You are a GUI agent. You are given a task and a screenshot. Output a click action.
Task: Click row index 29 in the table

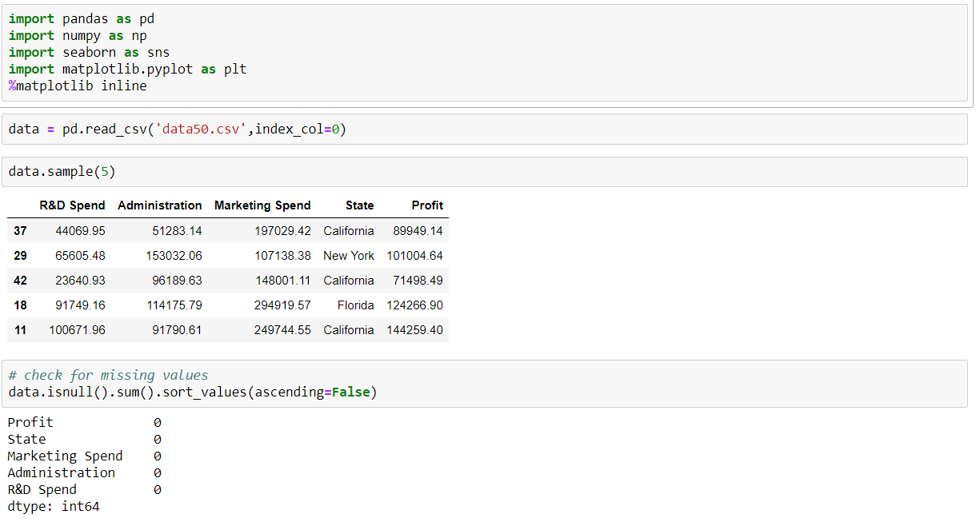pos(20,256)
